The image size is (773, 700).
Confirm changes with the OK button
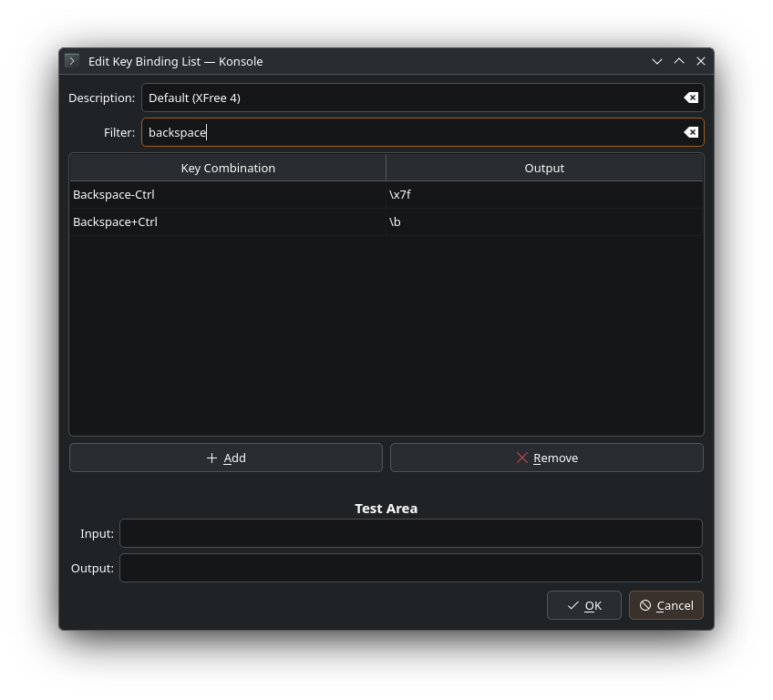click(x=584, y=605)
